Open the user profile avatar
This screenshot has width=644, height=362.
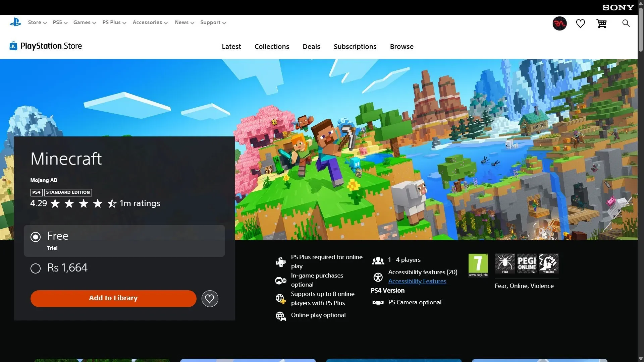click(559, 23)
